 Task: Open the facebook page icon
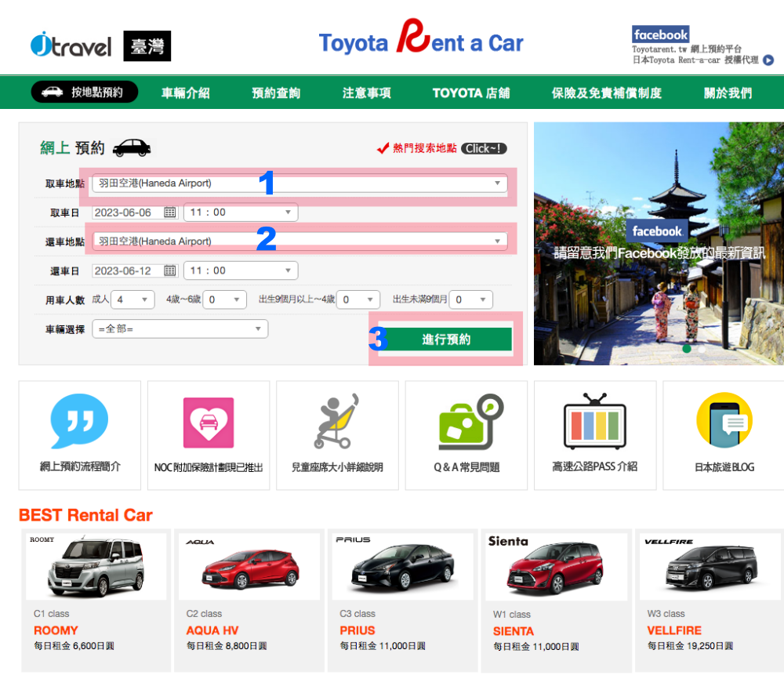[661, 34]
